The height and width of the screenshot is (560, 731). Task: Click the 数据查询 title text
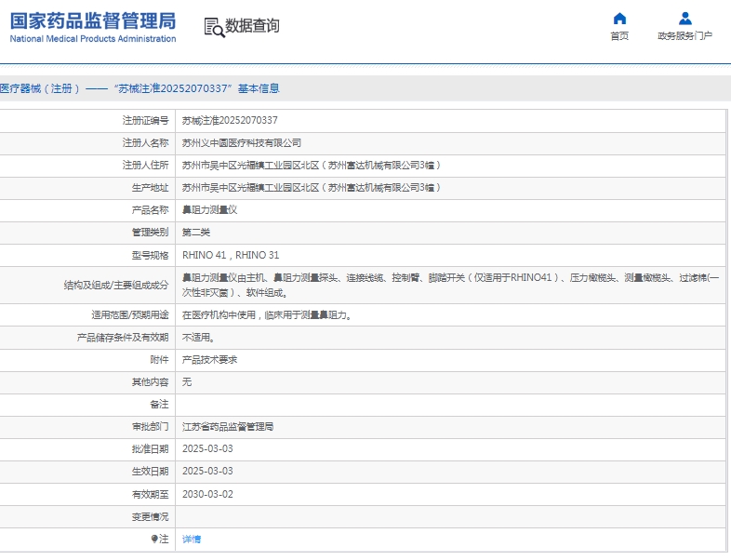pos(252,26)
